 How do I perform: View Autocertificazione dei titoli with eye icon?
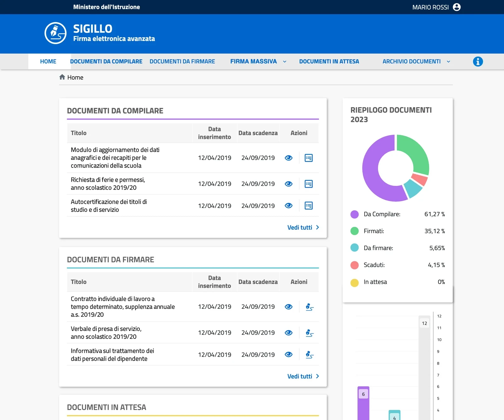tap(289, 206)
